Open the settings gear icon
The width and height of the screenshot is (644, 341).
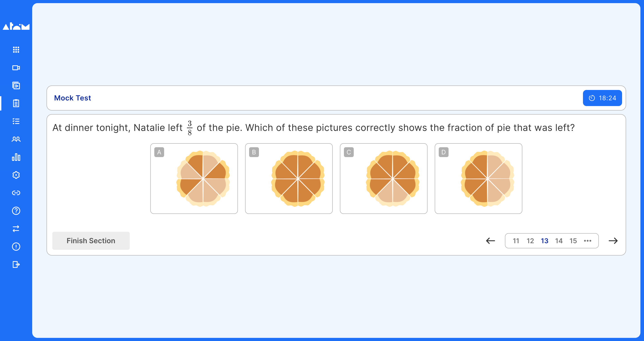(16, 175)
